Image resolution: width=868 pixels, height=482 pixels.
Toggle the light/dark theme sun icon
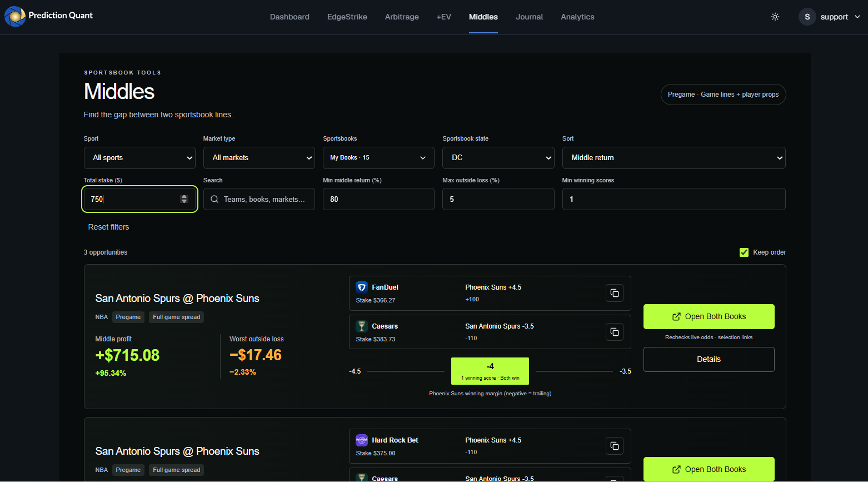775,17
